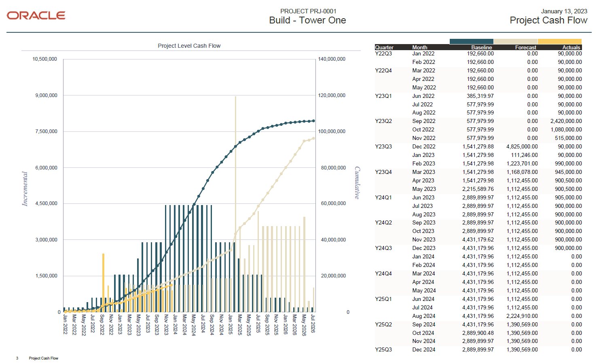Select the beige Forecast legend swatch

[x=515, y=41]
